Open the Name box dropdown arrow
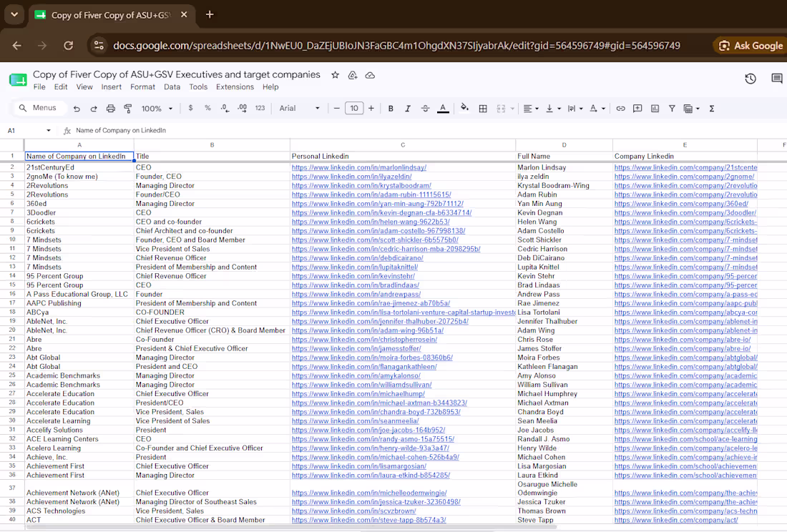The width and height of the screenshot is (787, 532). coord(48,130)
